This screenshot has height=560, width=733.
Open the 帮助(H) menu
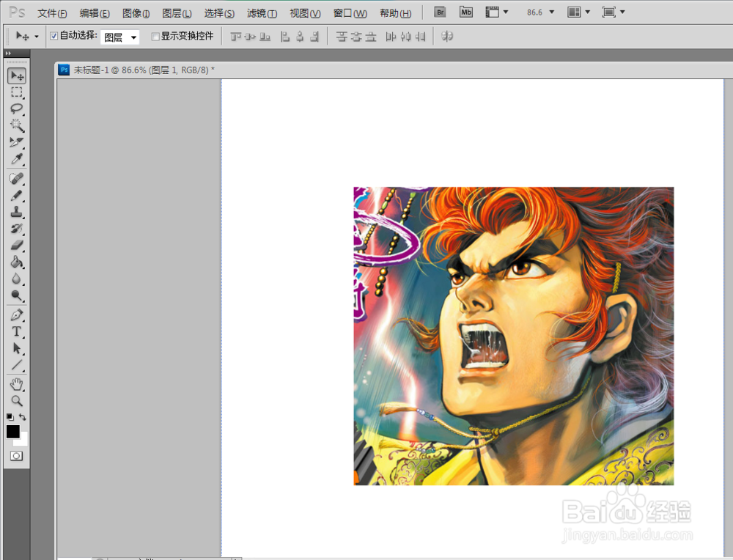(x=396, y=13)
